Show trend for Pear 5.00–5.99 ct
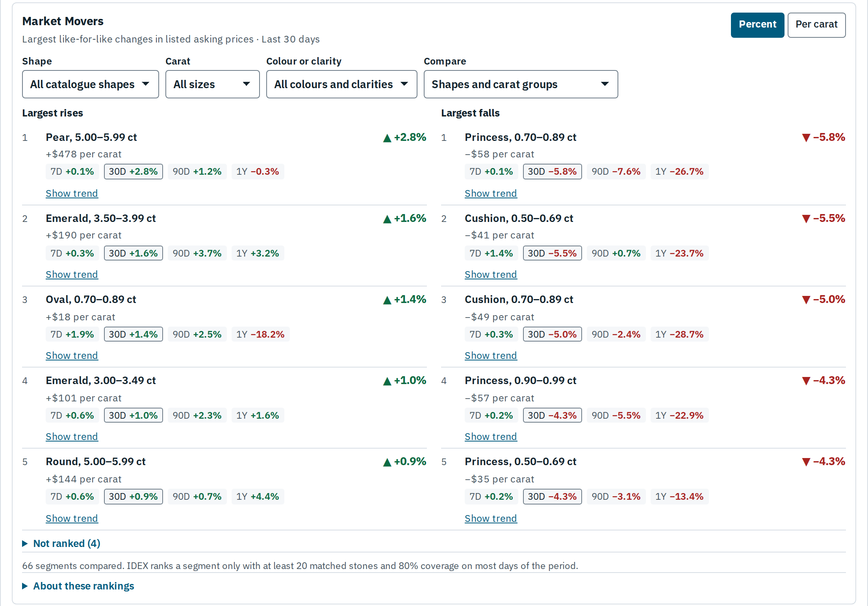The width and height of the screenshot is (868, 606). pos(72,193)
